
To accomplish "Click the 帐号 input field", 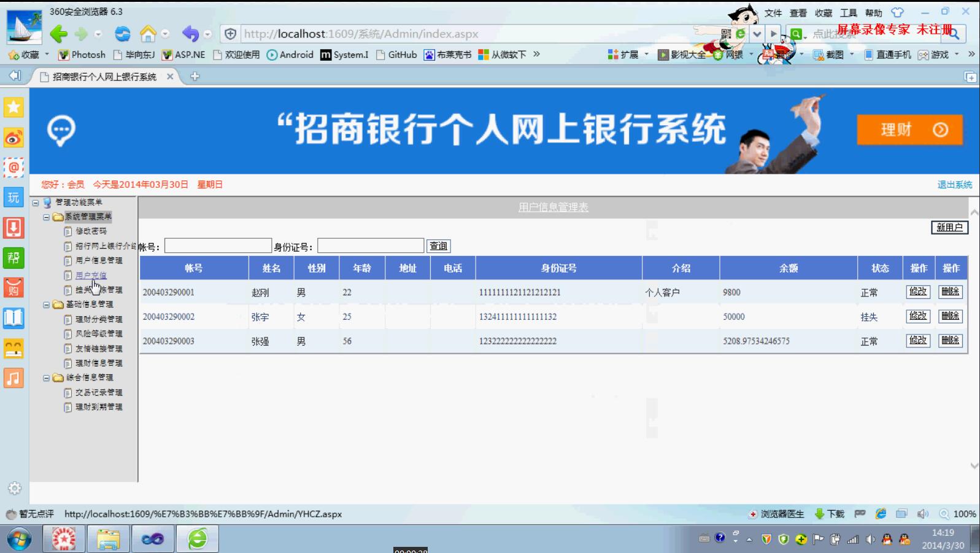I will coord(218,246).
